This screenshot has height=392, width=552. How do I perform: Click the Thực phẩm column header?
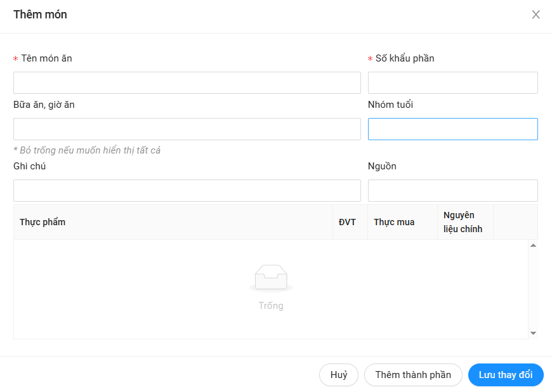pyautogui.click(x=43, y=222)
